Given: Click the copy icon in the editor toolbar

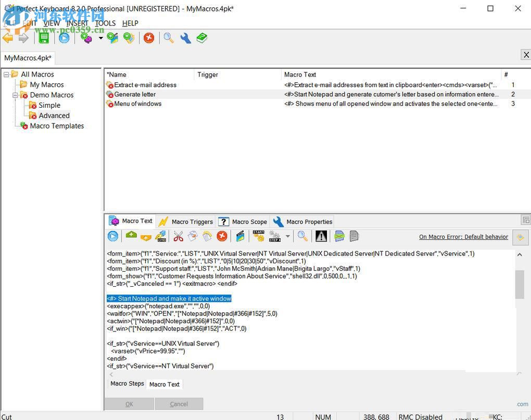Looking at the screenshot, I should [193, 236].
